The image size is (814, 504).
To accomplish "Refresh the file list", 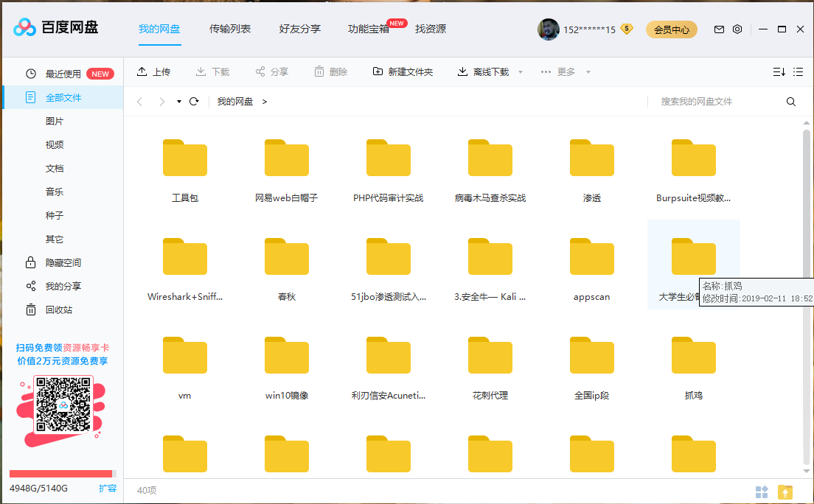I will (194, 101).
